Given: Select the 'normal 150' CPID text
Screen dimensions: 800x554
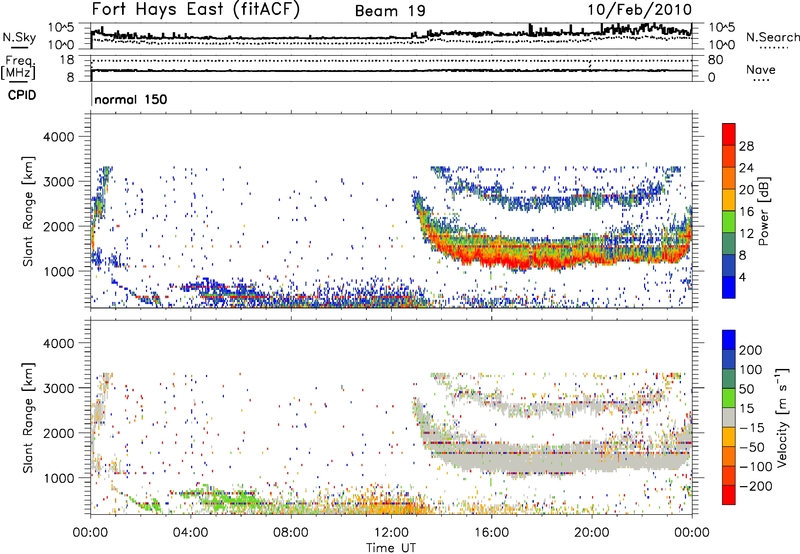Looking at the screenshot, I should pos(131,99).
